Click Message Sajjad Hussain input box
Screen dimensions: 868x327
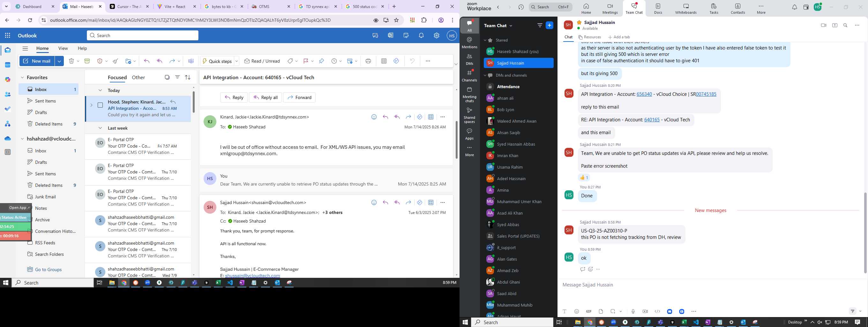711,285
